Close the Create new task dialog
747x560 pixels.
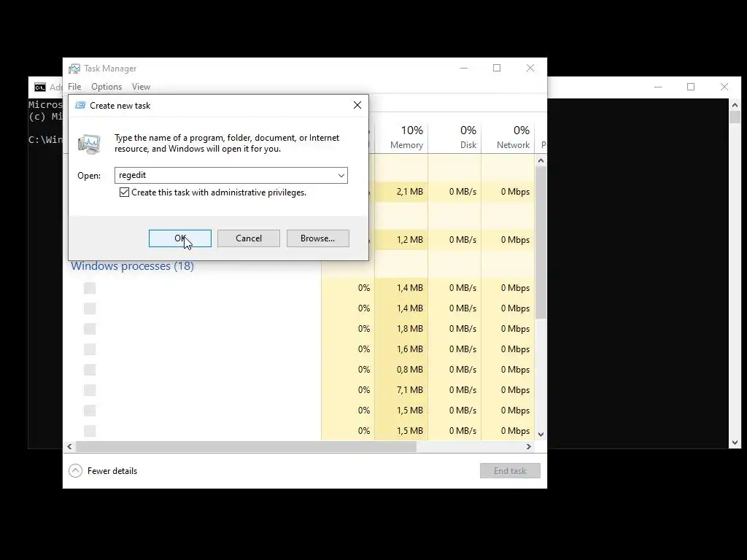click(x=357, y=105)
